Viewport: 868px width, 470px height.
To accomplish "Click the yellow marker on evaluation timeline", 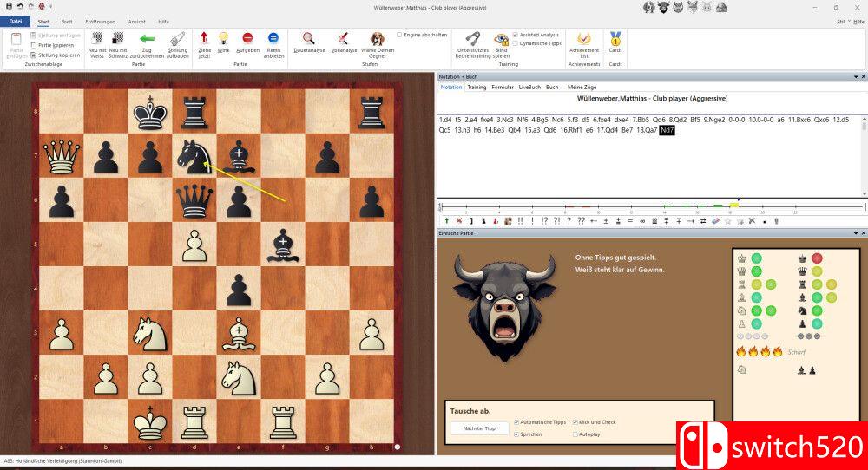I will click(x=737, y=203).
